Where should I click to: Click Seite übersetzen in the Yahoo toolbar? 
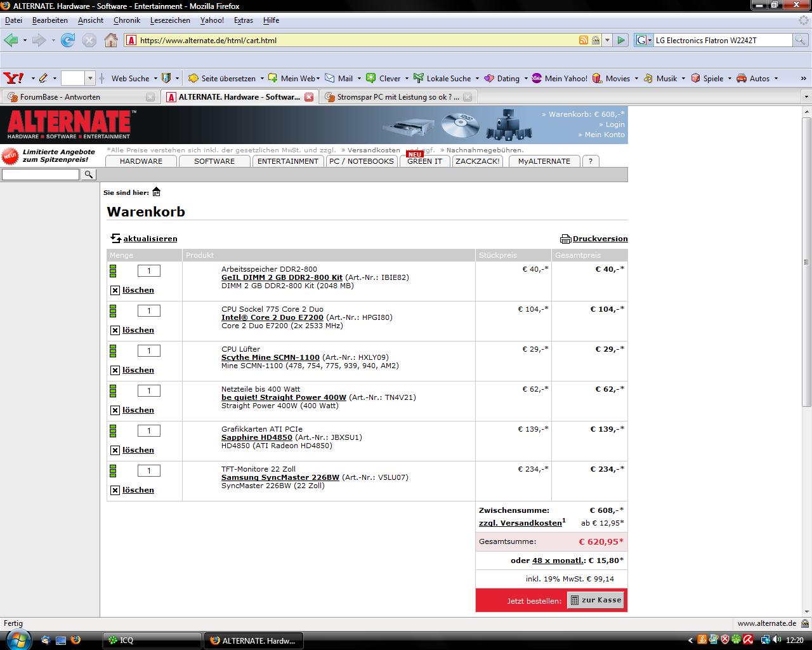(222, 78)
